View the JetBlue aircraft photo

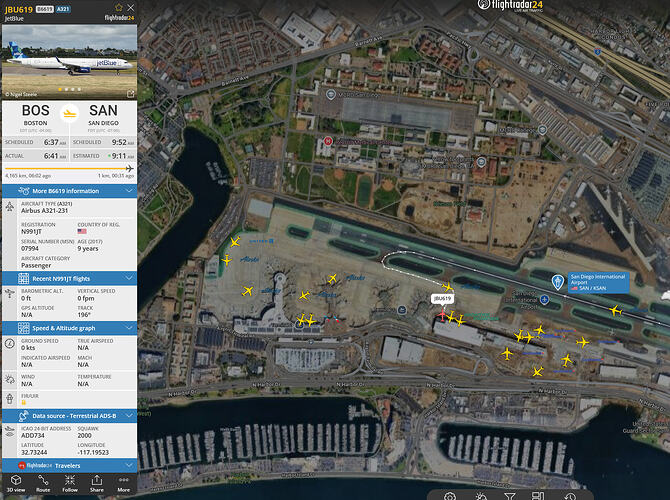[70, 62]
